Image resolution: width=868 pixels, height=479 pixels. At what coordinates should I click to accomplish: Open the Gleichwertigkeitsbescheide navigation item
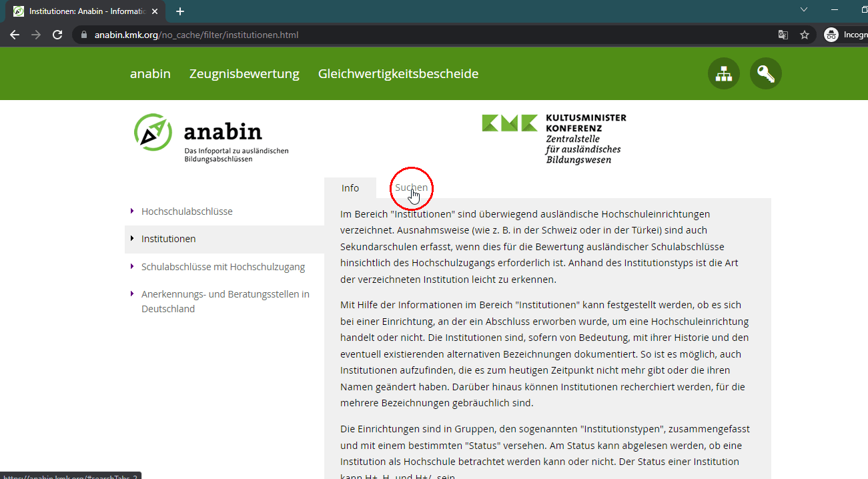pyautogui.click(x=398, y=73)
